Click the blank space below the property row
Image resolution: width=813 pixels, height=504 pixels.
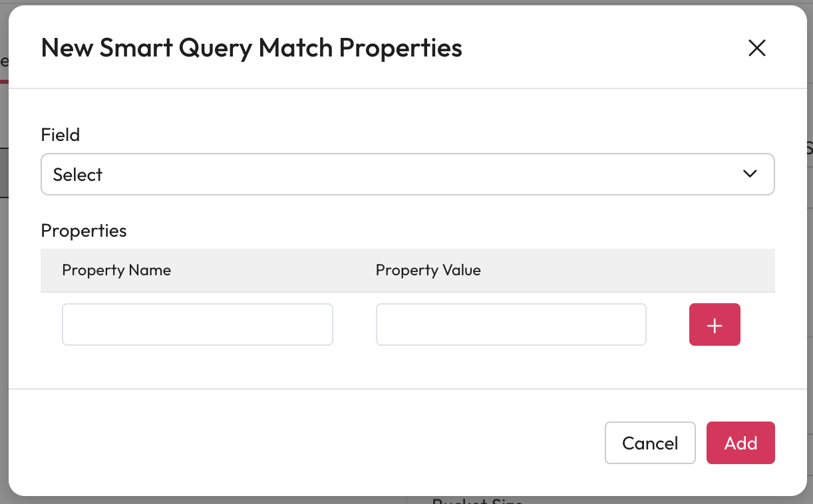pyautogui.click(x=399, y=367)
